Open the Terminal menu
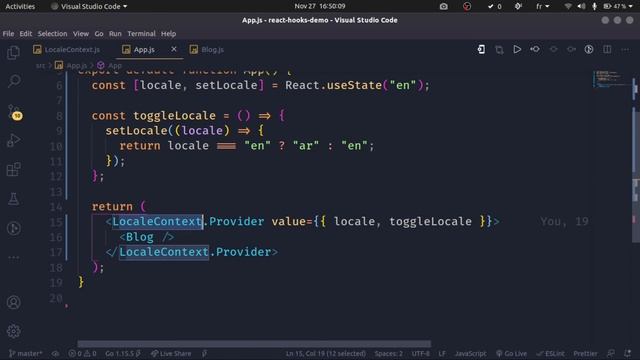The height and width of the screenshot is (360, 640). point(141,33)
